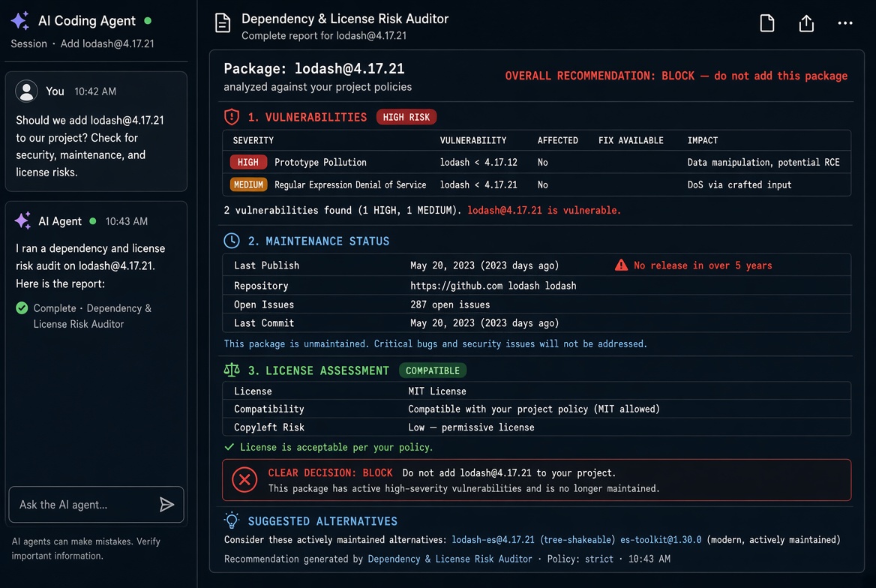Click the lodash < 4.17.21 cell

pos(478,184)
